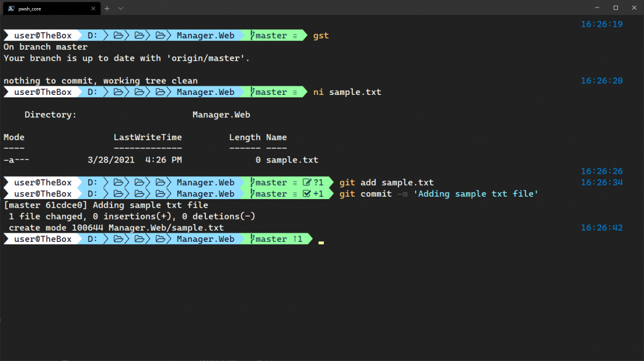Select the PowerShell icon on the pwsh_core tab

[12, 9]
